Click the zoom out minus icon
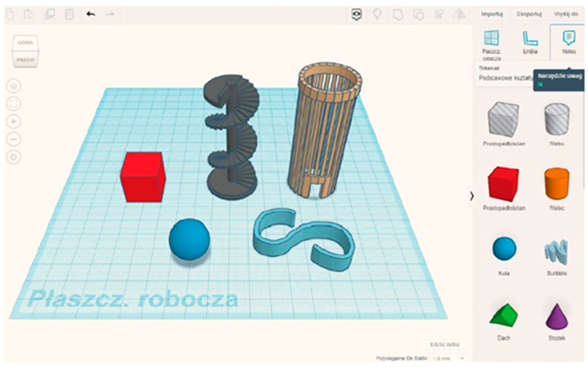Image resolution: width=588 pixels, height=367 pixels. click(x=14, y=139)
